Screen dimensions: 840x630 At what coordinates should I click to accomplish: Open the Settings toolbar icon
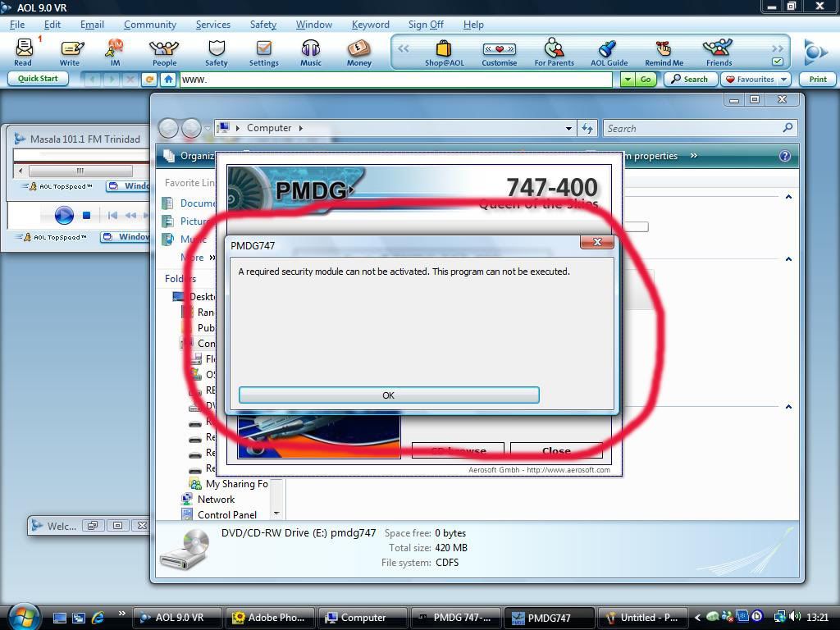263,52
